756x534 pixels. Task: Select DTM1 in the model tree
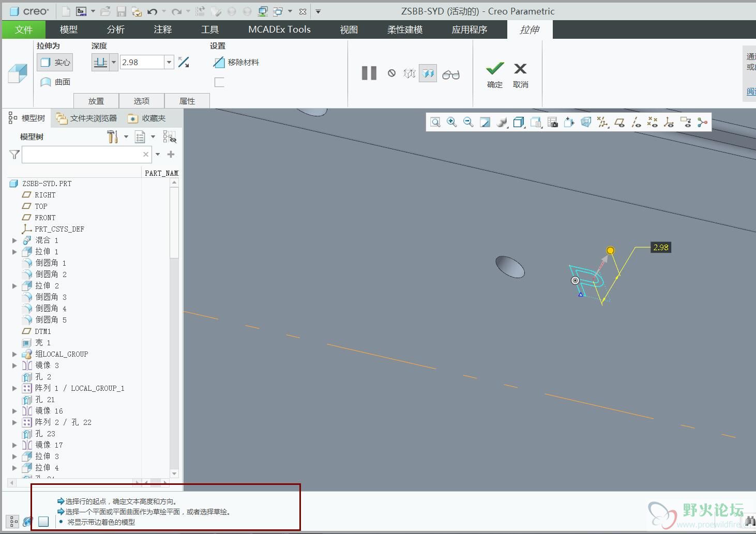pos(37,331)
